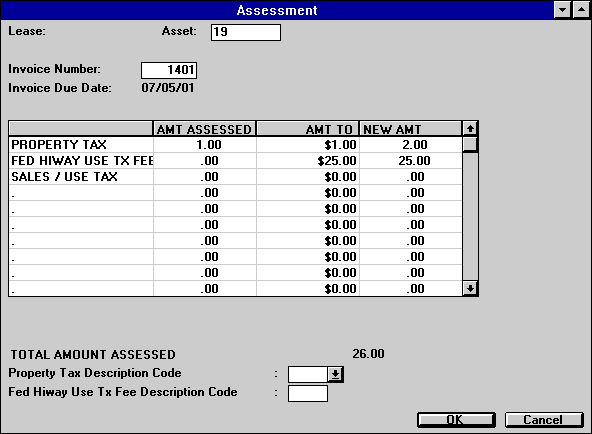
Task: Click the NEW AMT column header
Action: click(x=410, y=129)
